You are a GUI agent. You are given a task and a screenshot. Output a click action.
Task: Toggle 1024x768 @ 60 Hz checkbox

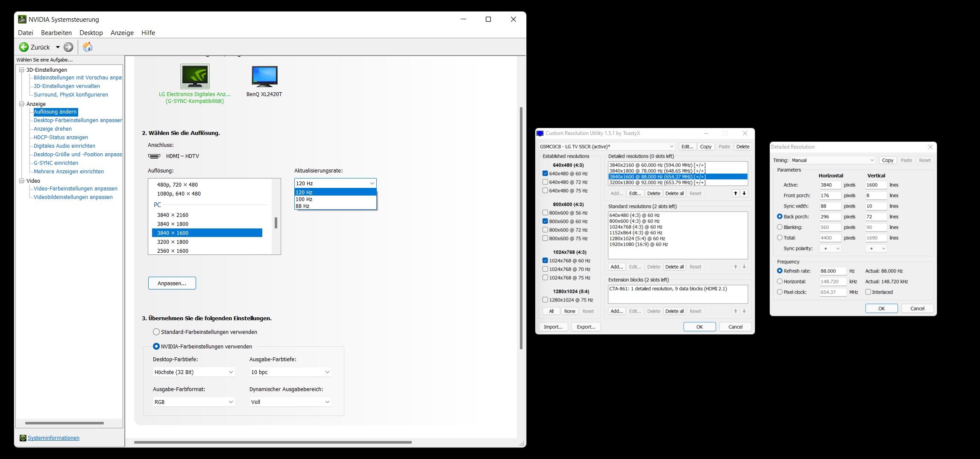(545, 261)
